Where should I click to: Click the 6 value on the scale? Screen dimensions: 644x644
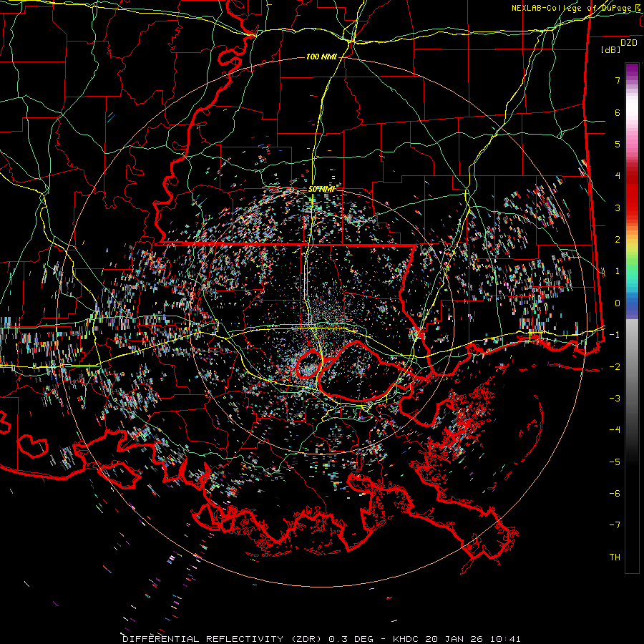tap(618, 112)
